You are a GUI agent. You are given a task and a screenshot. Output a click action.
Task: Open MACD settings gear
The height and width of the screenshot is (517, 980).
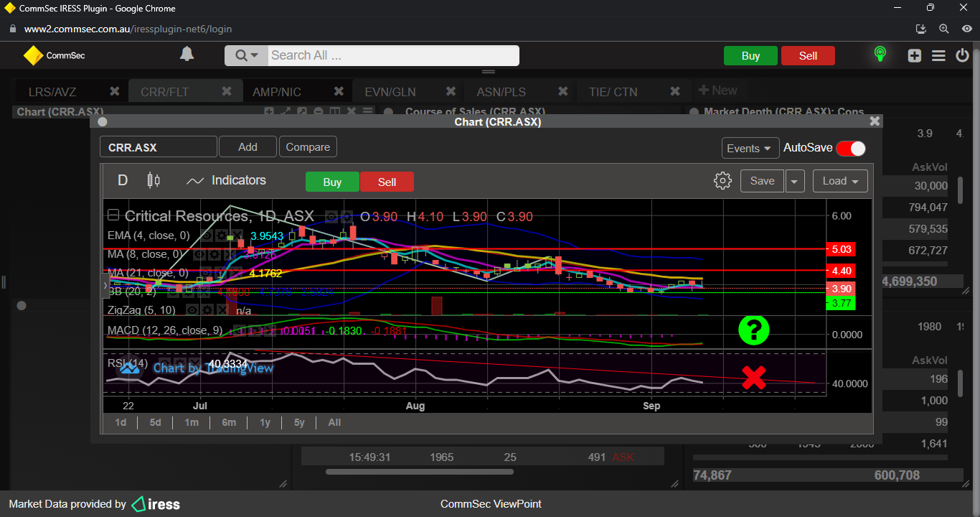[x=255, y=330]
